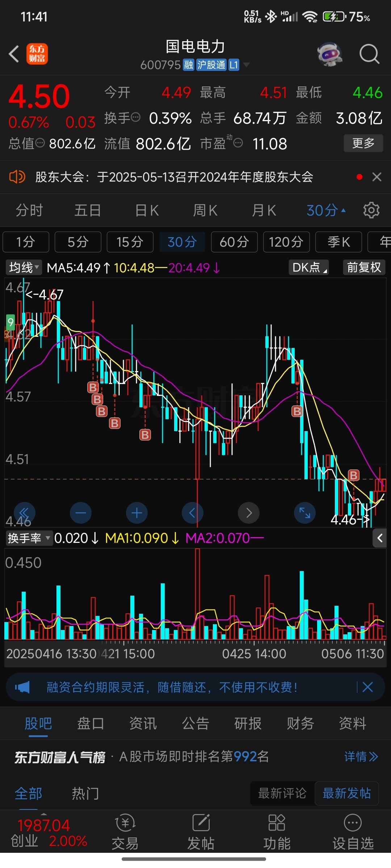The image size is (391, 868).
Task: Tap the speaker announcement icon
Action: [x=17, y=177]
